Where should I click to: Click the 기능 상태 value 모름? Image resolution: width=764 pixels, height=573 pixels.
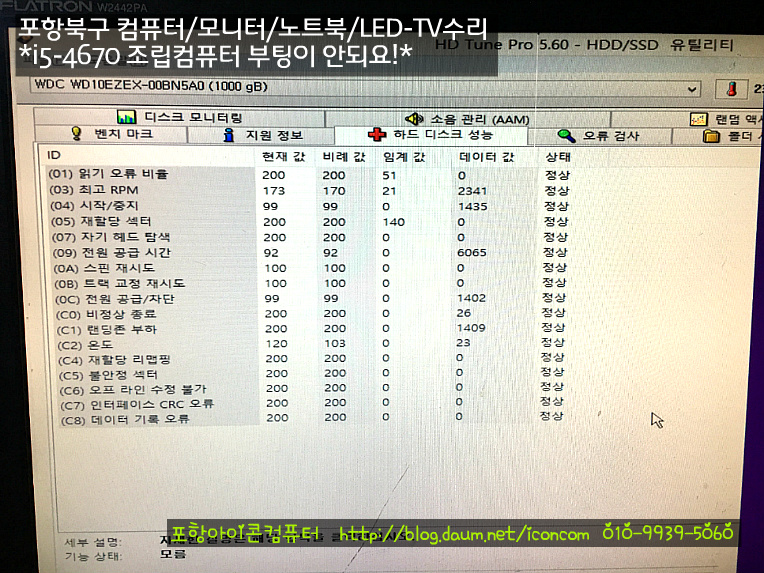click(173, 554)
